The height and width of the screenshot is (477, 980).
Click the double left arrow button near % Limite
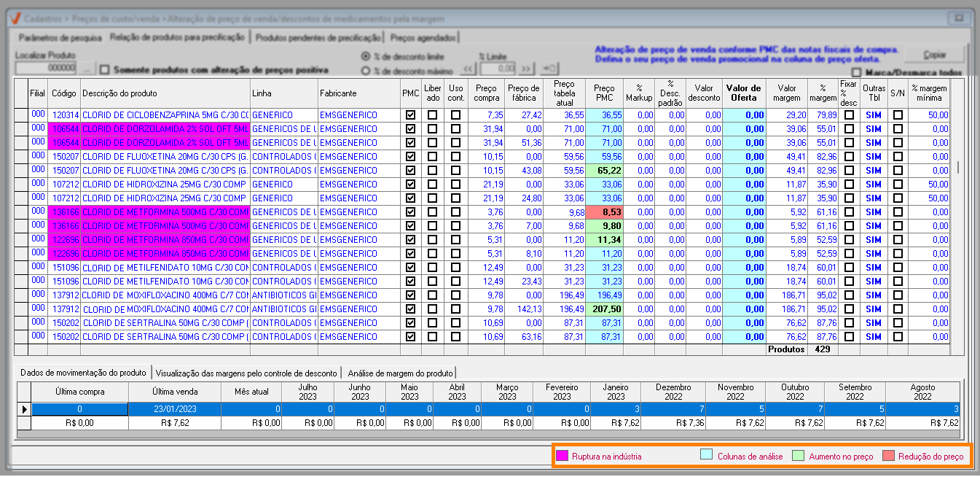(469, 69)
